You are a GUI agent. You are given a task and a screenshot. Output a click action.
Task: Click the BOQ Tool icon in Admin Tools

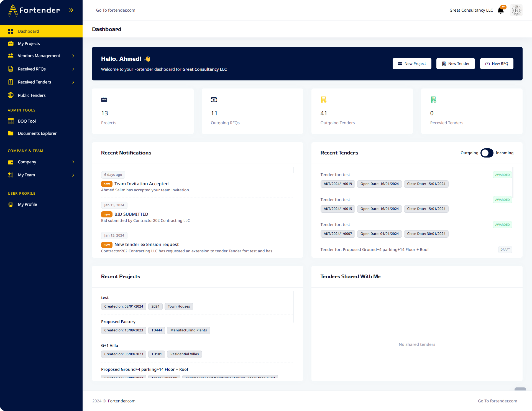(11, 121)
